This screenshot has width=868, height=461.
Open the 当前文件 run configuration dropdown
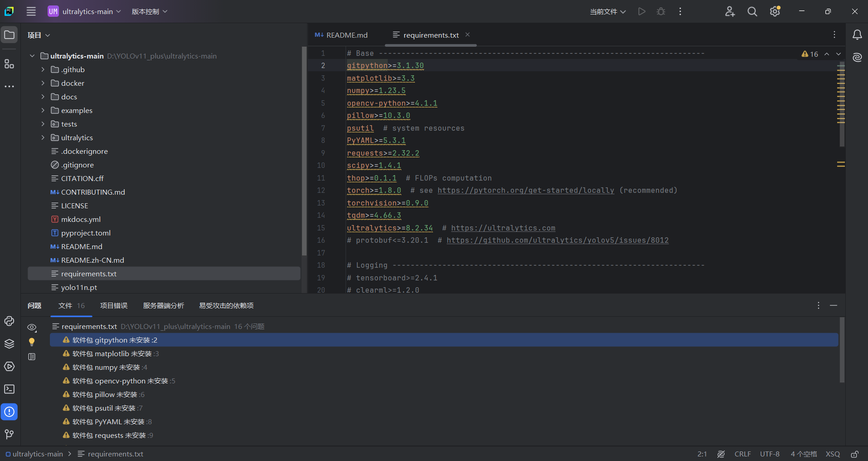pos(608,11)
